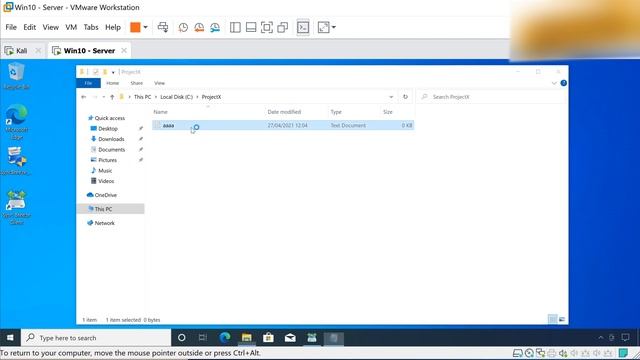
Task: Open recent locations dropdown
Action: pyautogui.click(x=104, y=97)
